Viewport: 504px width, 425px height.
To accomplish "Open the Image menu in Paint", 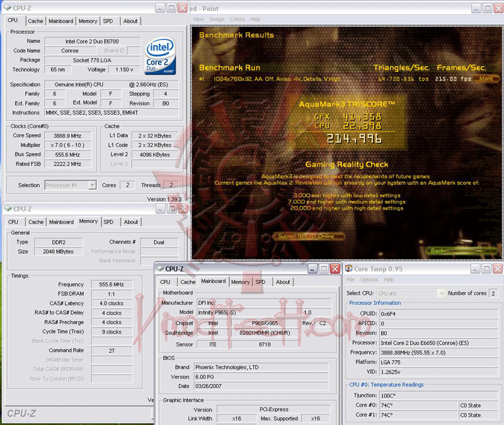I will click(217, 20).
